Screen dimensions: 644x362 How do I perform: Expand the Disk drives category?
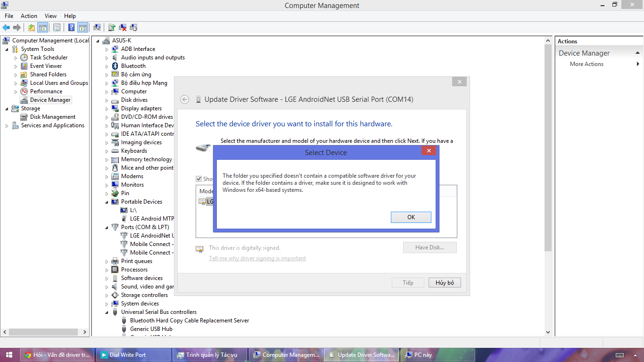[107, 100]
